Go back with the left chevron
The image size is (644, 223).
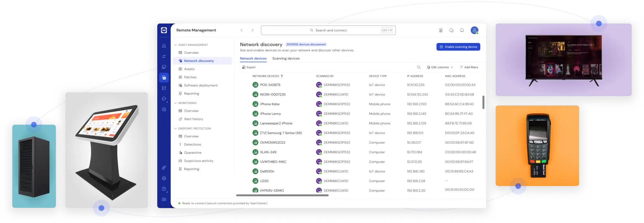(x=241, y=30)
